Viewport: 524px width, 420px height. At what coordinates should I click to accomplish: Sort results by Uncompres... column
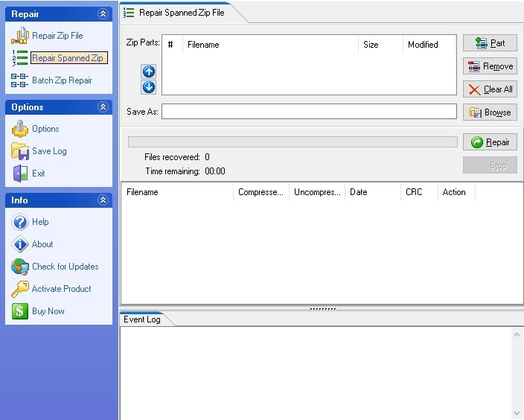(317, 192)
